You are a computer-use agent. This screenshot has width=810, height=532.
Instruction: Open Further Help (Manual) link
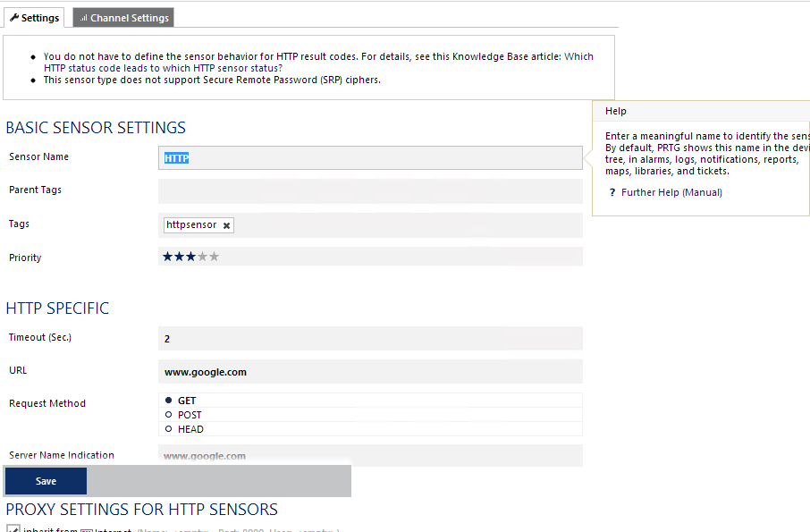coord(671,193)
